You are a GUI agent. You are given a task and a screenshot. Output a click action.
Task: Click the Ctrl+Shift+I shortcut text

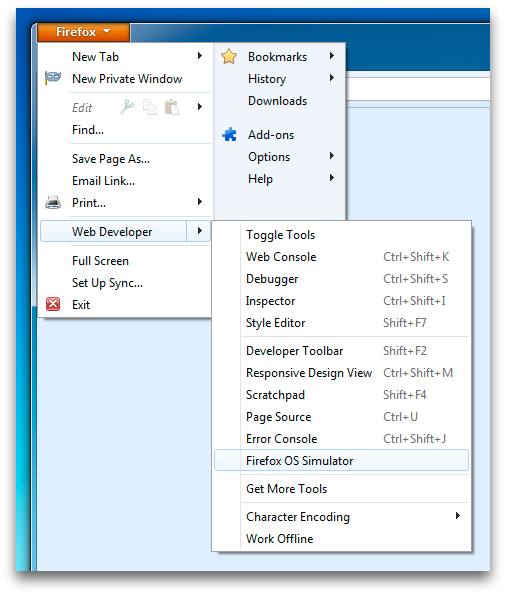tap(415, 301)
